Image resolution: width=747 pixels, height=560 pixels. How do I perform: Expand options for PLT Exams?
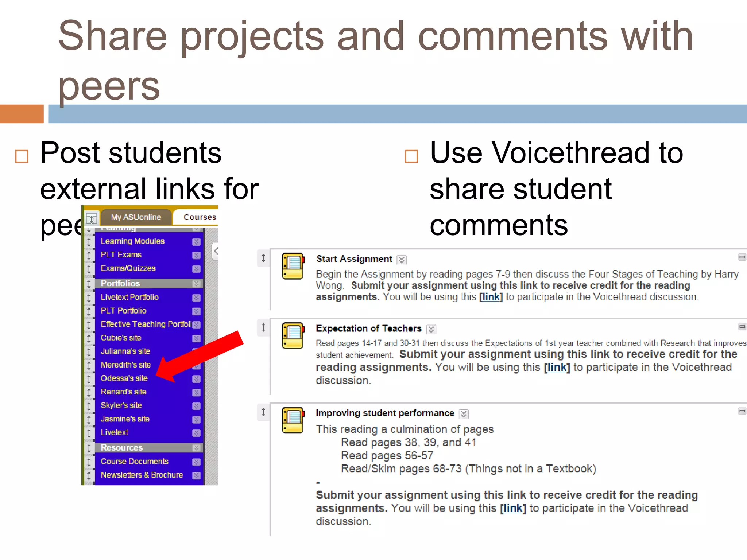(196, 255)
